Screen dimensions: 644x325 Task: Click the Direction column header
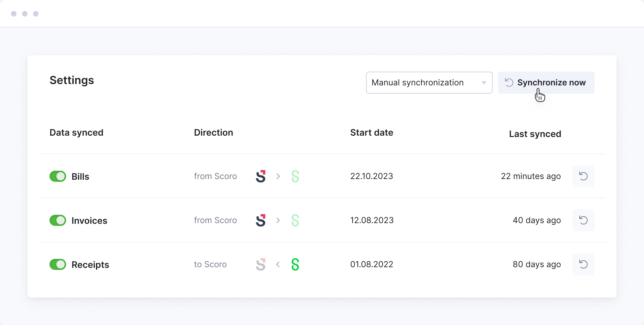tap(213, 133)
